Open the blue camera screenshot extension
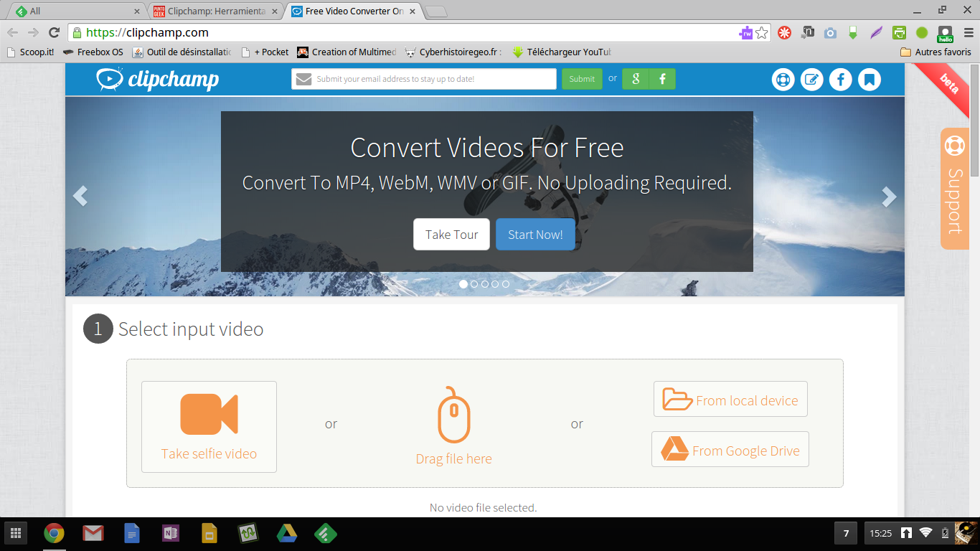Screen dimensions: 980x551 830,32
